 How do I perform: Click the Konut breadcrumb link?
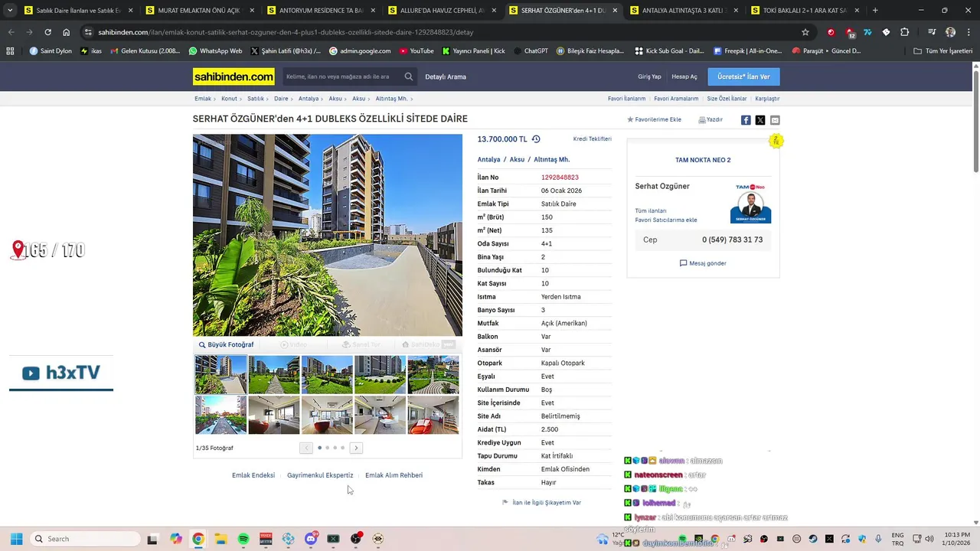point(229,99)
